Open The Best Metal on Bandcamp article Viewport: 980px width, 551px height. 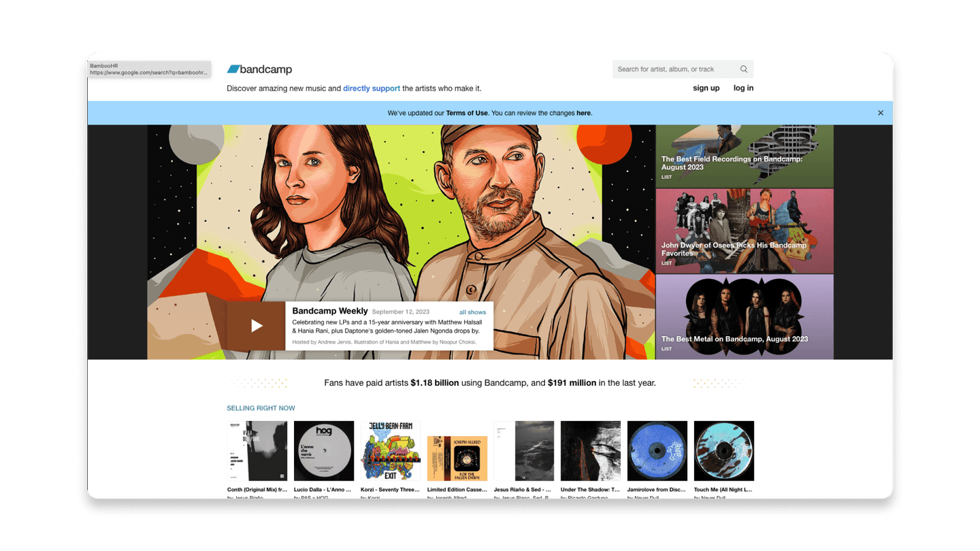click(745, 317)
